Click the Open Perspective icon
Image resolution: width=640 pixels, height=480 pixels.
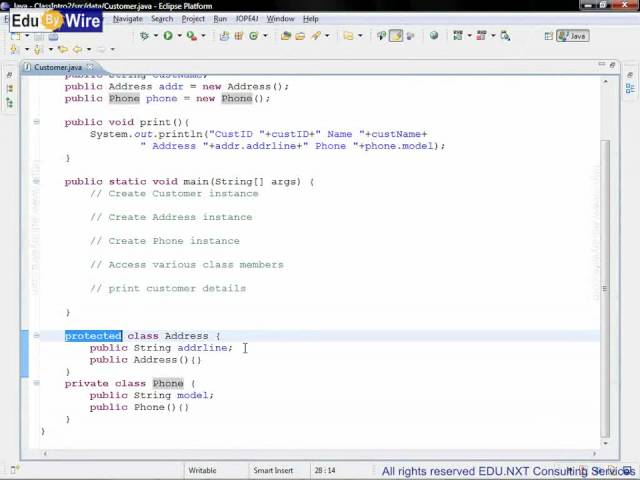[549, 36]
